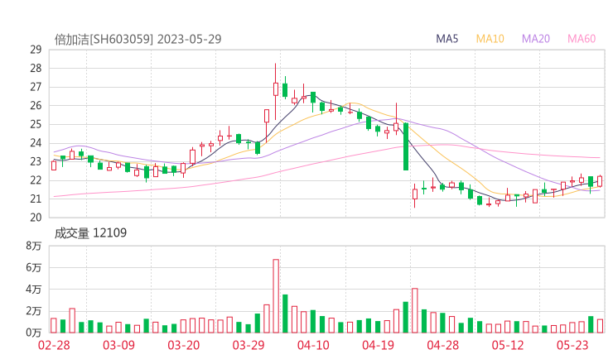Click the 21 price axis label
The width and height of the screenshot is (613, 364).
[36, 199]
